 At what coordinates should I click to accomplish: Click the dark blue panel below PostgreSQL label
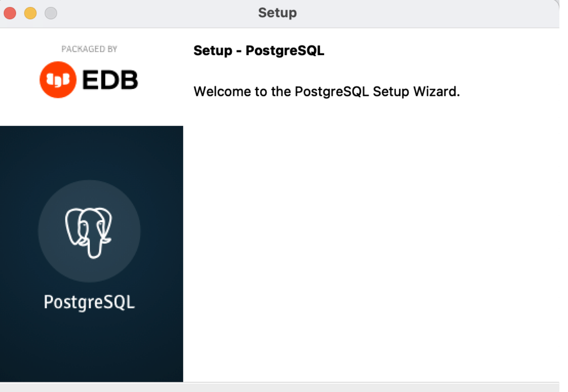pyautogui.click(x=92, y=347)
